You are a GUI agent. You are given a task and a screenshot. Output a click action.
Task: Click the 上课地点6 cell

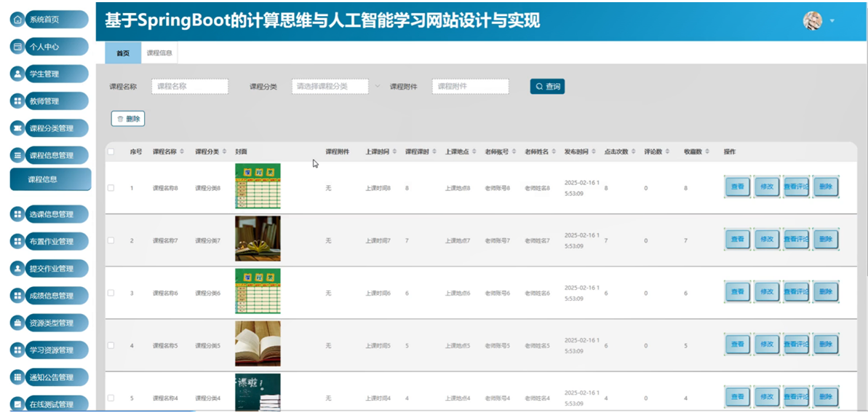[x=458, y=293]
